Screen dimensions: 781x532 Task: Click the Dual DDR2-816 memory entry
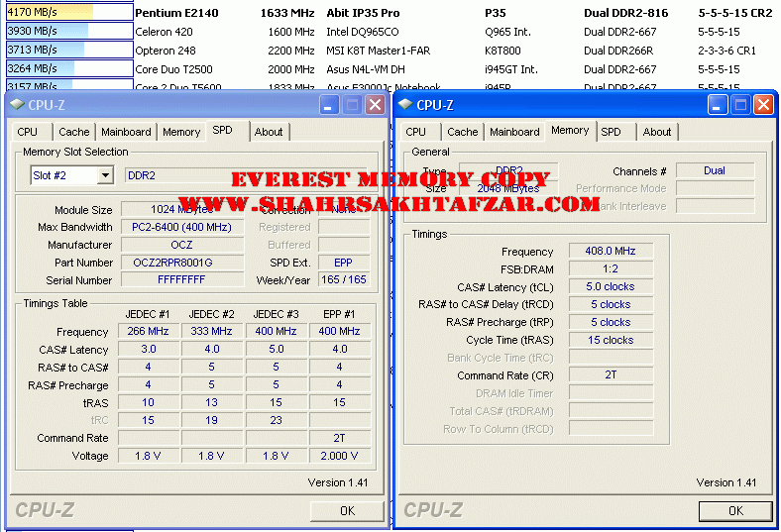tap(625, 13)
